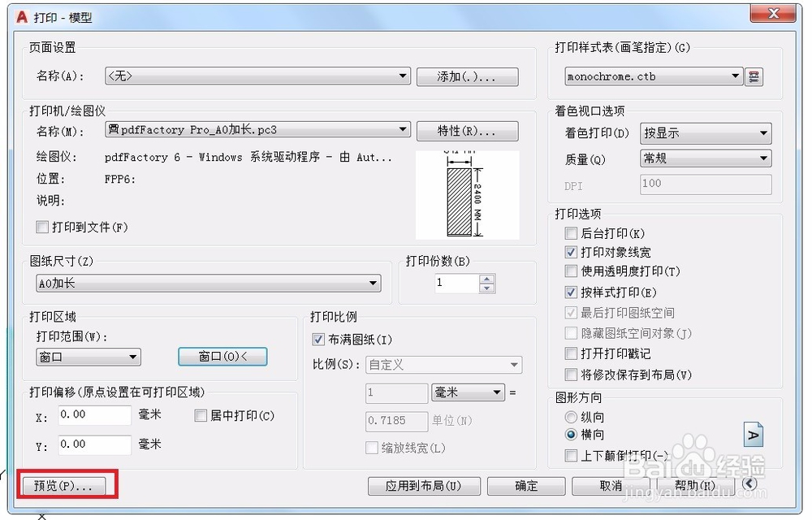Decrease number of copies with down arrow
Image resolution: width=812 pixels, height=520 pixels.
(x=486, y=288)
